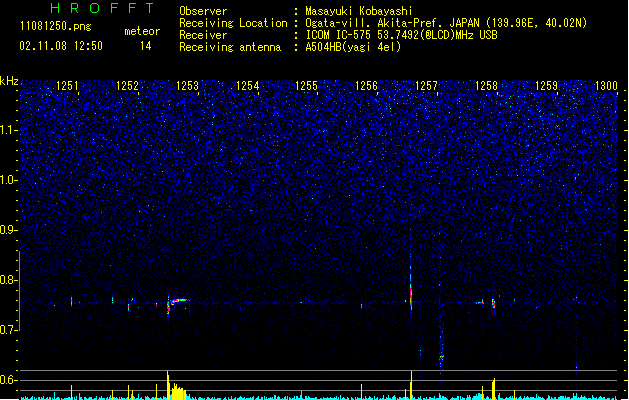Click the meteor label

coord(142,31)
